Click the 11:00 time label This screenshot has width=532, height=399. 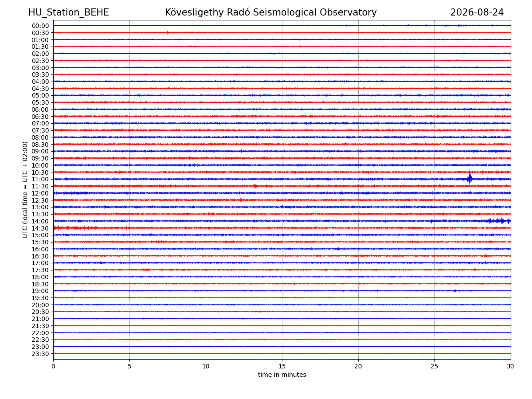tap(40, 179)
